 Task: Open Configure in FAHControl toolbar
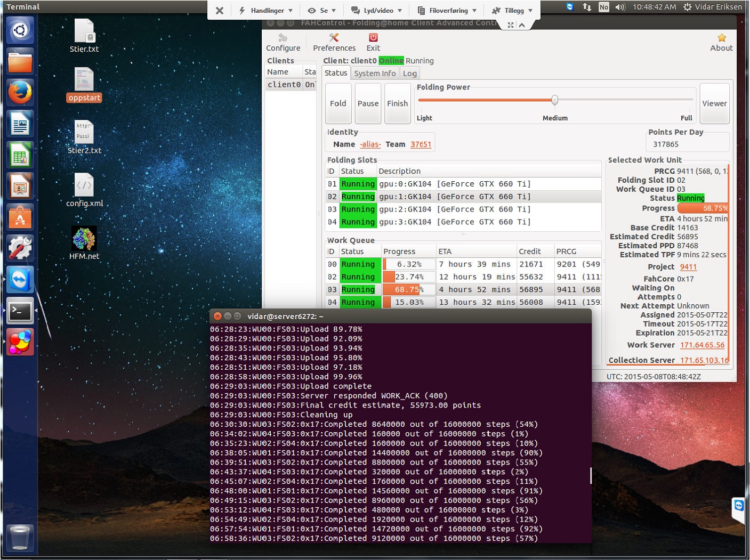[x=283, y=43]
